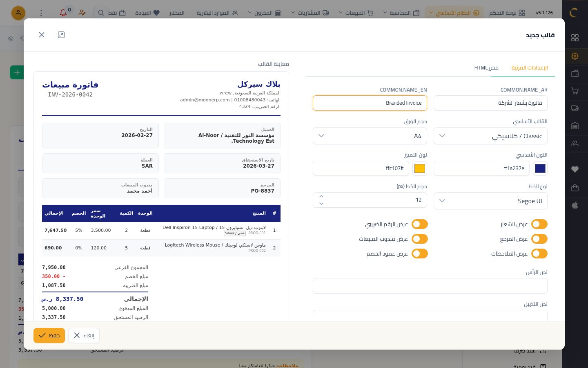Switch to محرر HTML tab
The height and width of the screenshot is (368, 588).
[x=486, y=67]
